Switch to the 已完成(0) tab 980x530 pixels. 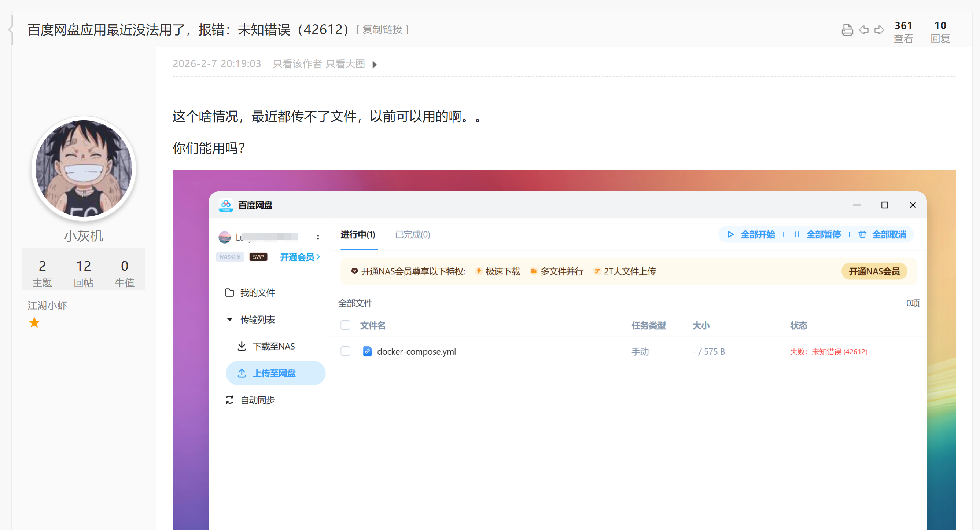[412, 235]
